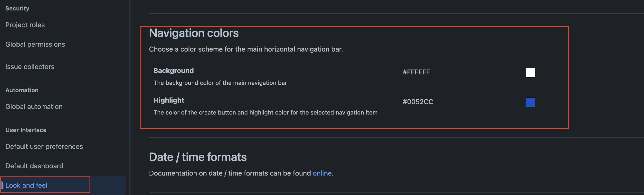Click the Highlight label text

click(x=169, y=100)
